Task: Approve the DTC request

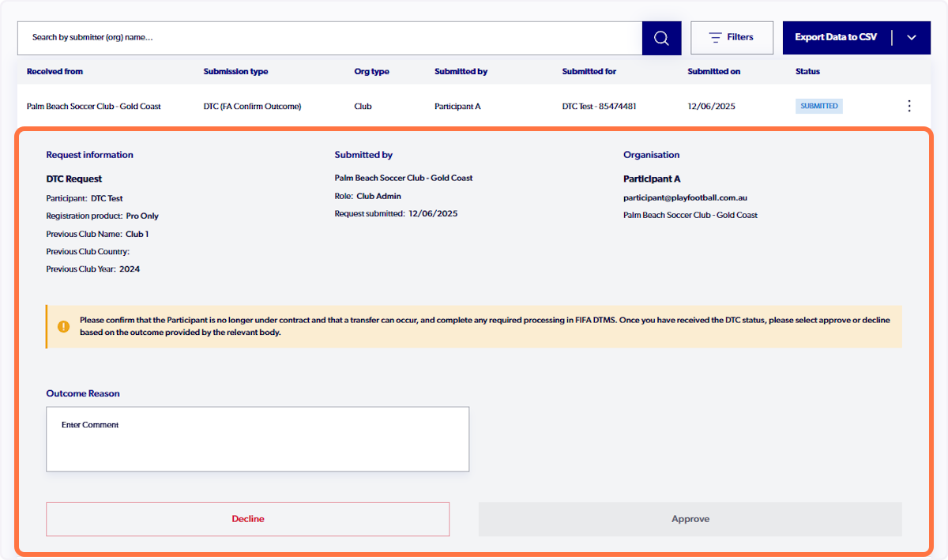Action: click(x=690, y=519)
